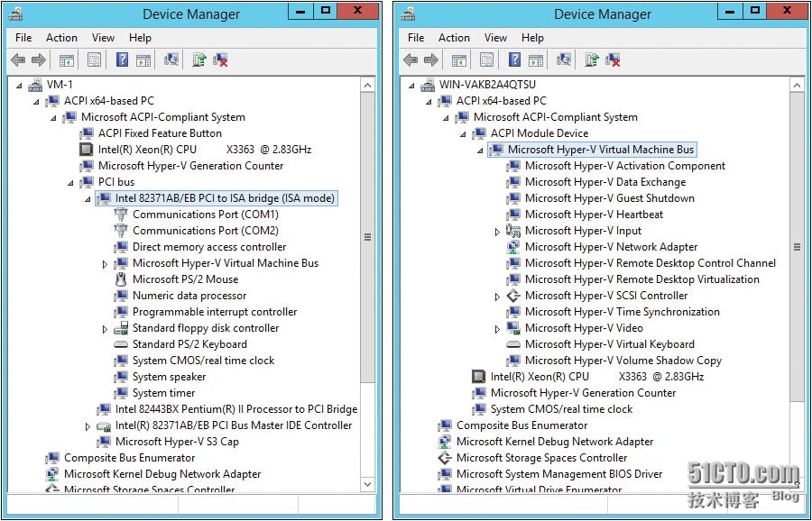This screenshot has width=812, height=521.
Task: Select Microsoft Hyper-V Generation Counter in VM-1
Action: click(190, 166)
